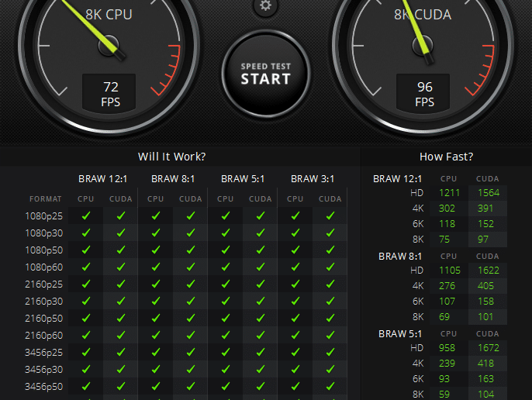Click BRAW 12:1 8K CPU value 75
This screenshot has width=532, height=400.
coord(444,240)
